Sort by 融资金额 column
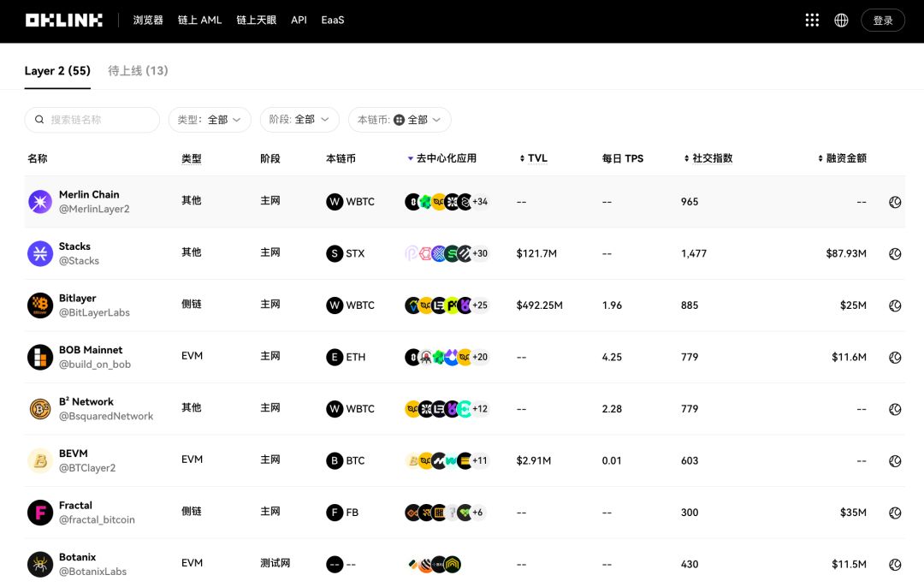The image size is (924, 587). pos(842,158)
